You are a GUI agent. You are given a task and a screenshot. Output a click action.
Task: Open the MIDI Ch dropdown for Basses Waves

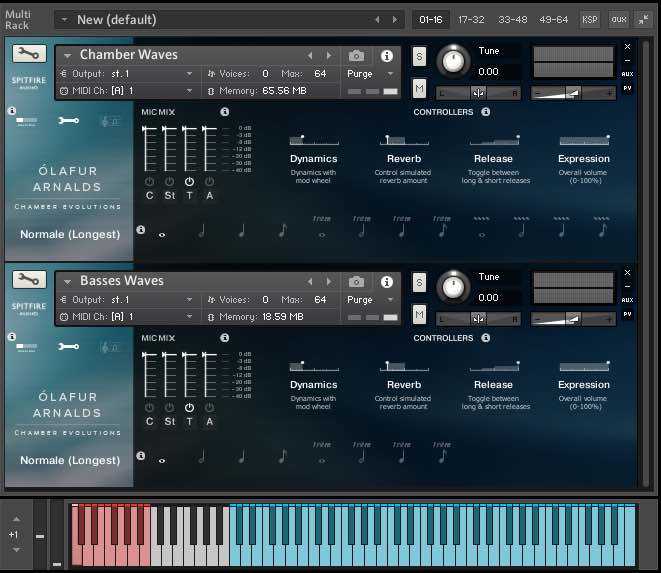tap(189, 317)
